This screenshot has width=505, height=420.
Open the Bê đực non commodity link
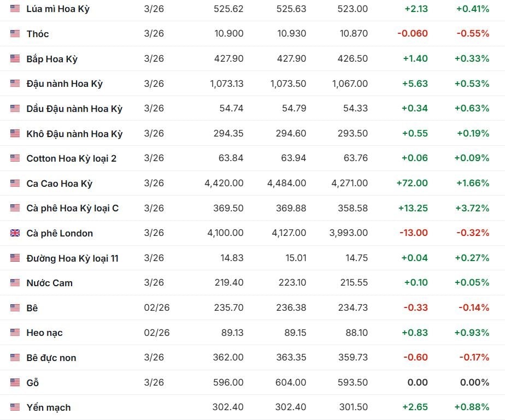(51, 358)
